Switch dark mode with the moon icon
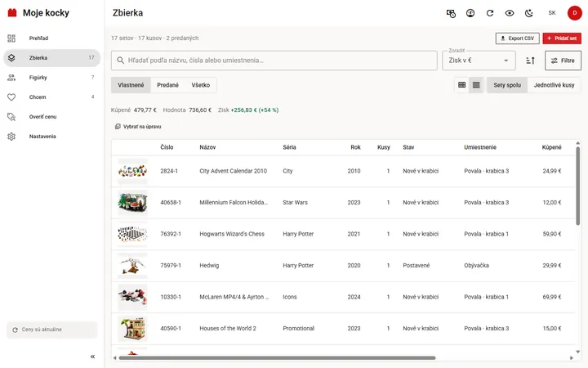This screenshot has width=588, height=368. 528,13
